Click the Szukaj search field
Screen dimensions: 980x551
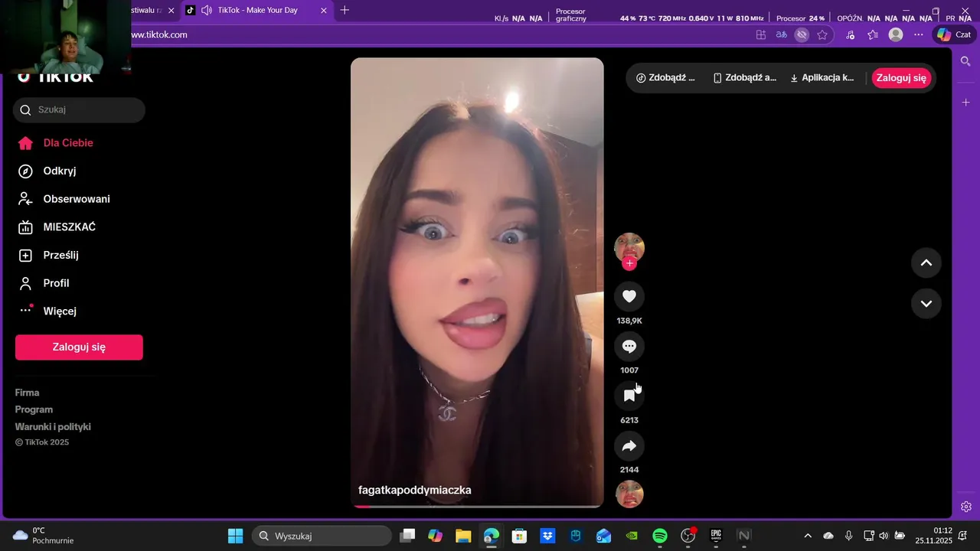click(79, 109)
